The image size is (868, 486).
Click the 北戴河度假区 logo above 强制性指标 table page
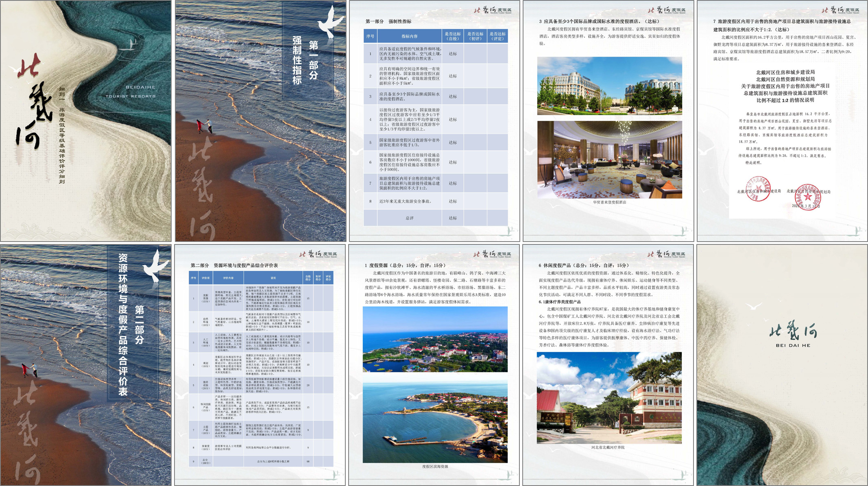pyautogui.click(x=492, y=10)
